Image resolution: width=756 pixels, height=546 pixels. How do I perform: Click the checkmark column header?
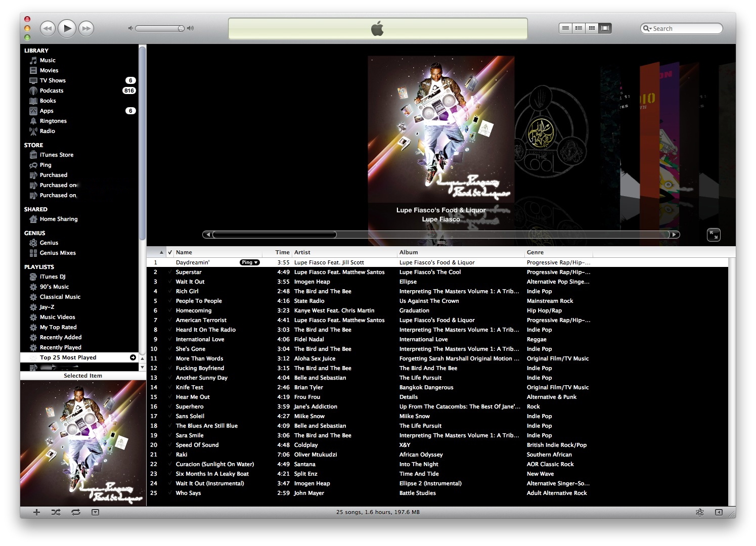pos(170,252)
